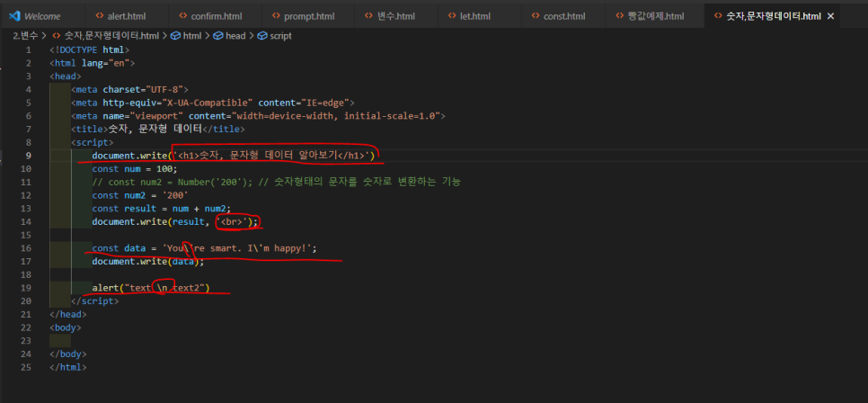This screenshot has width=868, height=403.
Task: Click the HTML file icon on confirm.html tab
Action: pyautogui.click(x=182, y=16)
